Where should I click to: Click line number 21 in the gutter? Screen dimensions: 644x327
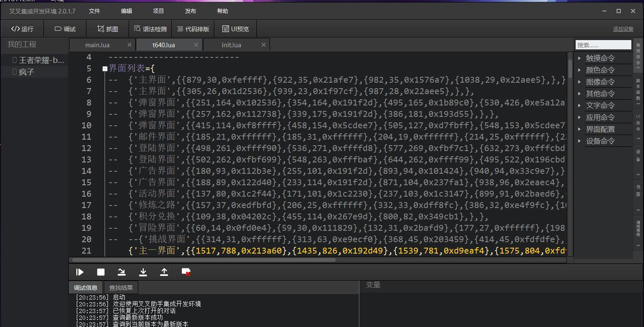click(86, 251)
